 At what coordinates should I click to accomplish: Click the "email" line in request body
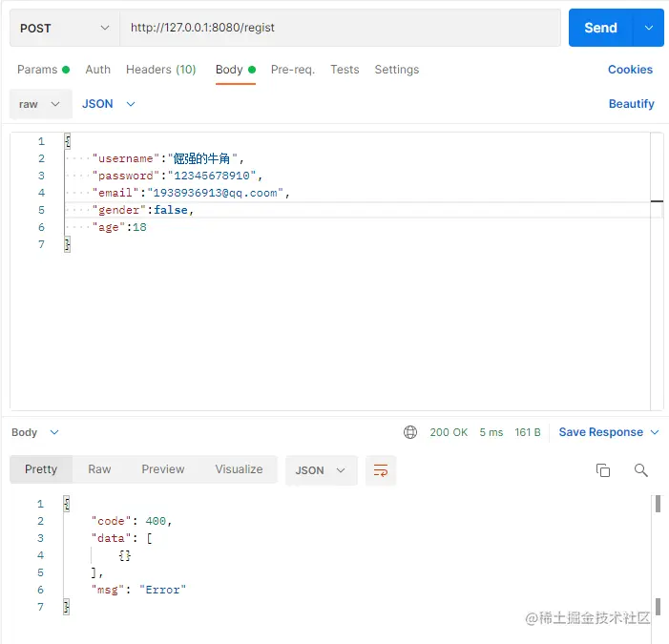point(191,193)
